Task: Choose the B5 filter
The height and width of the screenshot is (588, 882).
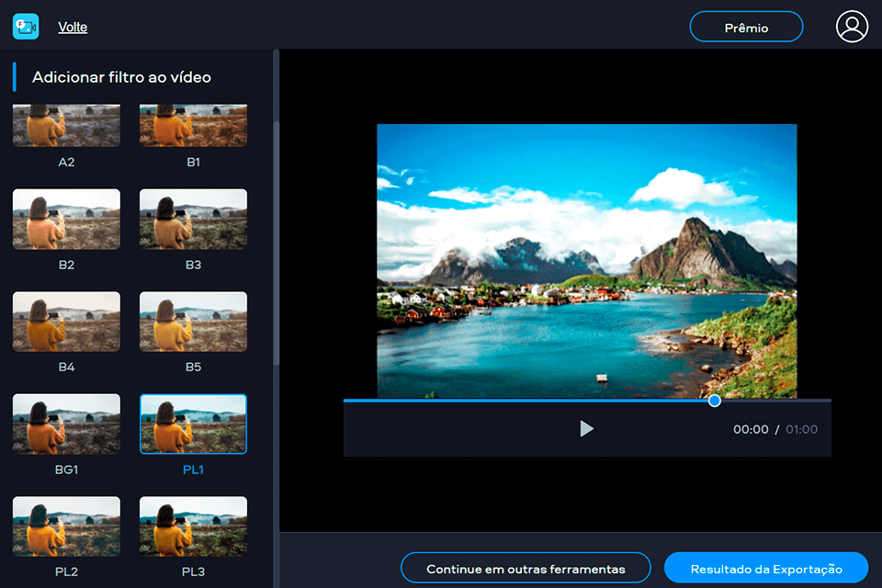Action: (193, 322)
